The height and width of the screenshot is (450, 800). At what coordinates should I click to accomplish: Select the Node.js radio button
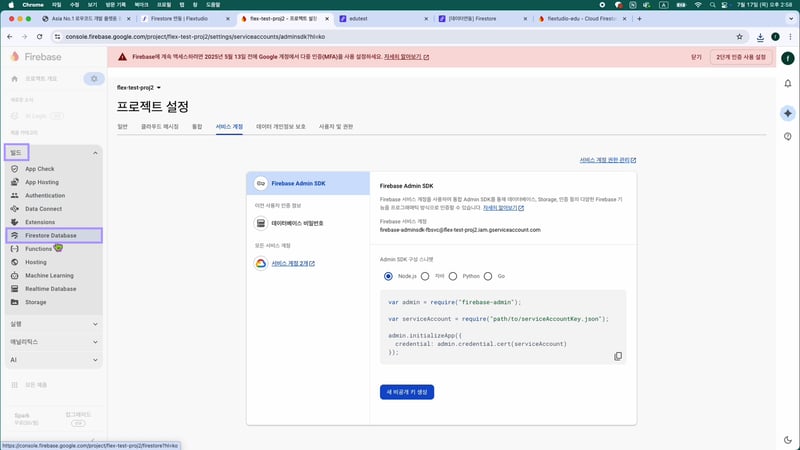click(388, 275)
